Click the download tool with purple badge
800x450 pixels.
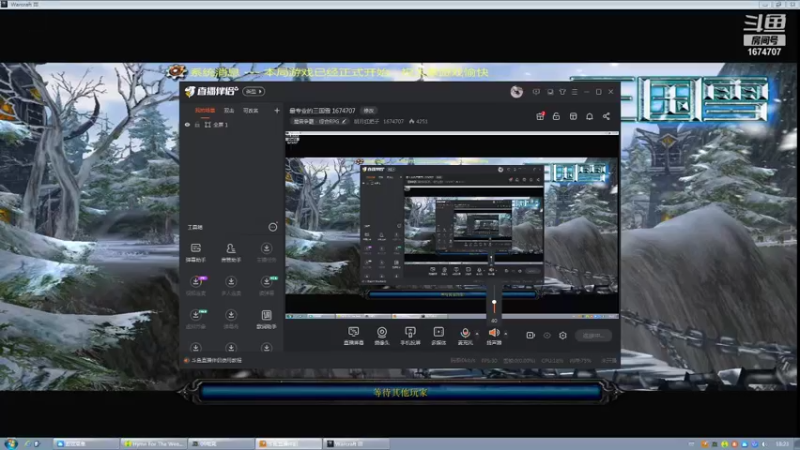tap(196, 282)
